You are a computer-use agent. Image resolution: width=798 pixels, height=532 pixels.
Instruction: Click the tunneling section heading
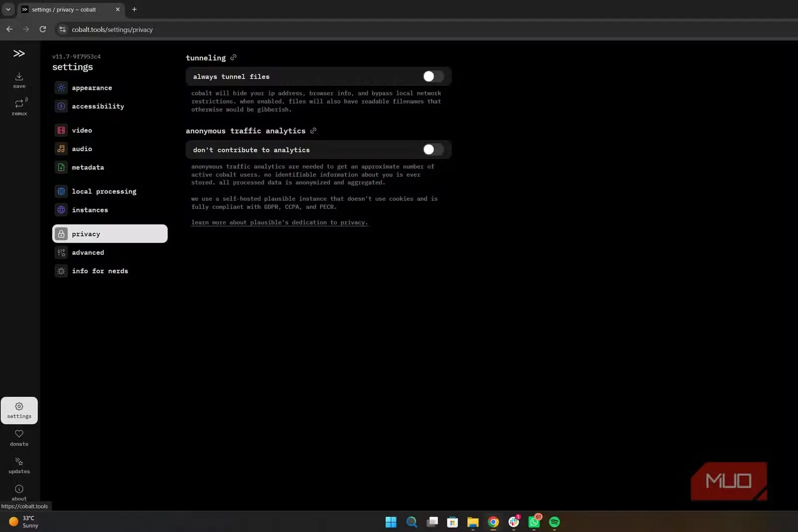(x=205, y=58)
